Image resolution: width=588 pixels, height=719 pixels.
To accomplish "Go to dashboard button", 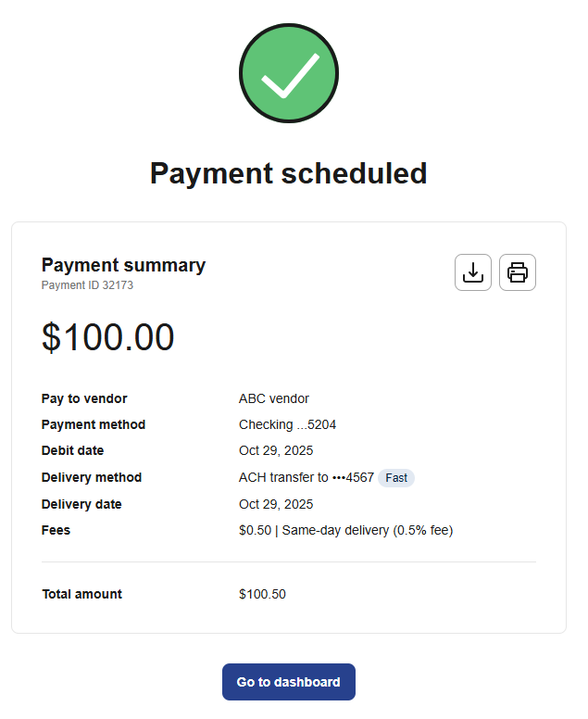I will [289, 682].
